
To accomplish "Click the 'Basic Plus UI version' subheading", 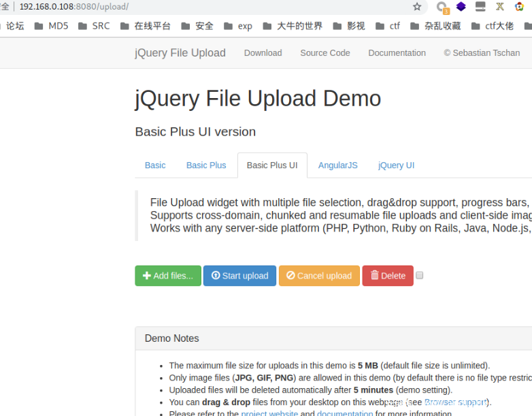I will (x=195, y=132).
